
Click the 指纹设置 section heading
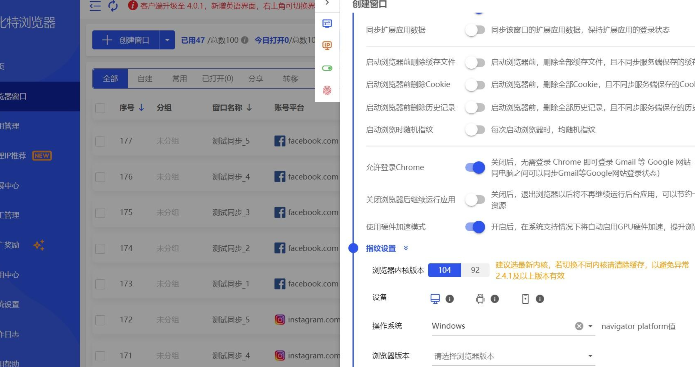[381, 248]
